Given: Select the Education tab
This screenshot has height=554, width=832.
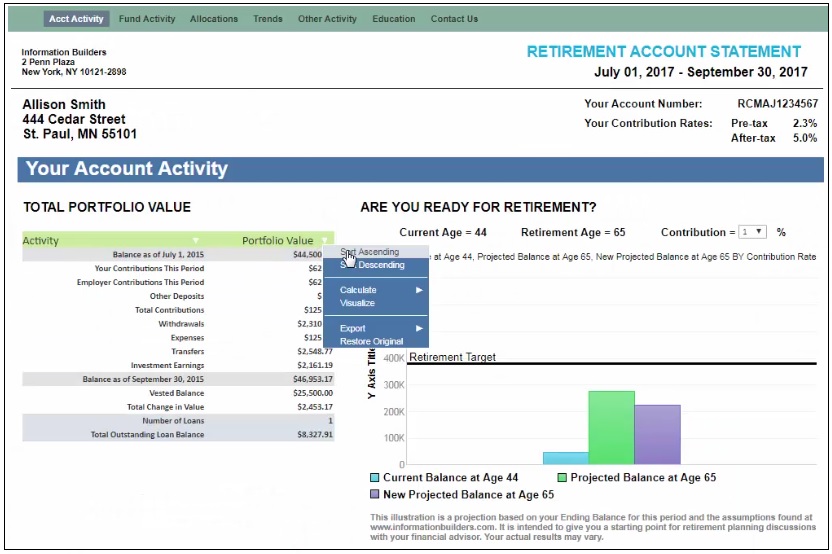Looking at the screenshot, I should (x=394, y=19).
